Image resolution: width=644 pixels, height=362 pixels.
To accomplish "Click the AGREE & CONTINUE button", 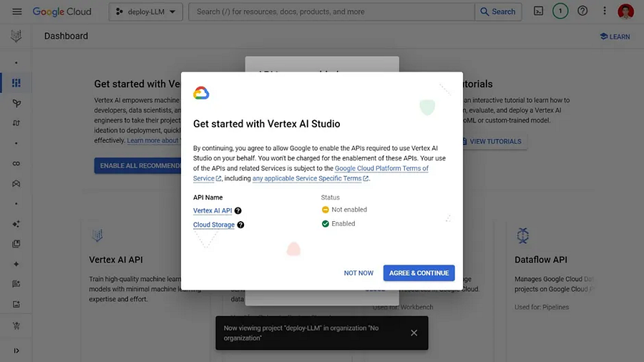I will pyautogui.click(x=419, y=273).
